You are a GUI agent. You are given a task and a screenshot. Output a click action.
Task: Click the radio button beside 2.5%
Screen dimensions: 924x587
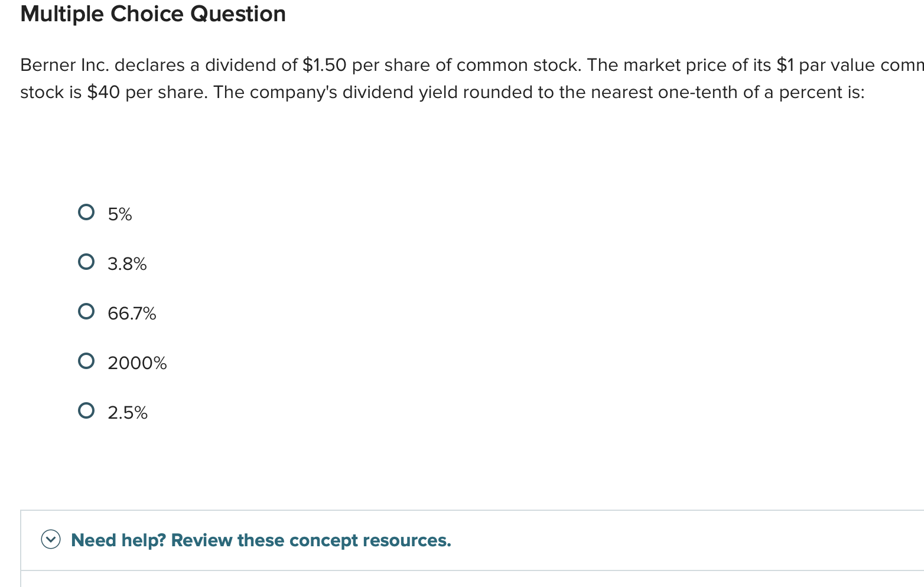(86, 410)
